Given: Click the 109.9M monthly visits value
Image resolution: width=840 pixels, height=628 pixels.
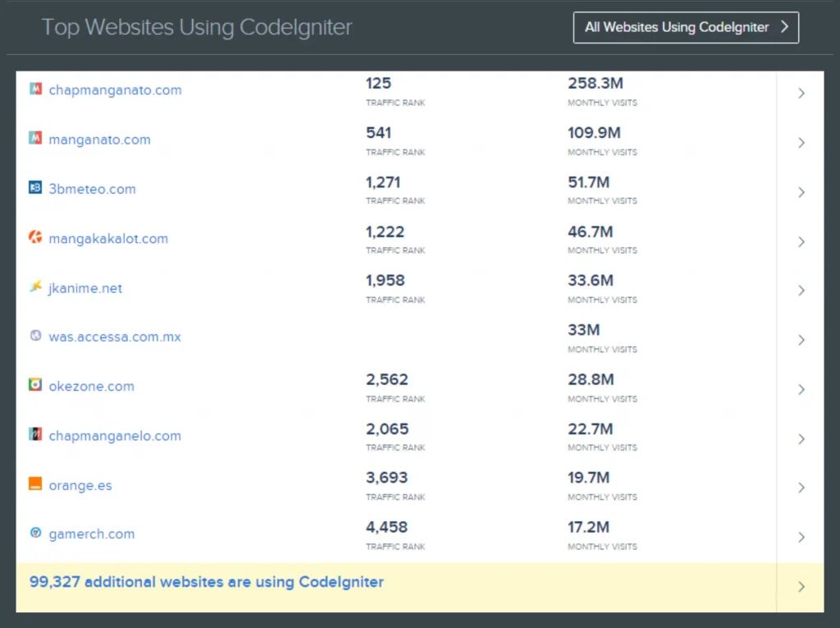Looking at the screenshot, I should pyautogui.click(x=594, y=132).
